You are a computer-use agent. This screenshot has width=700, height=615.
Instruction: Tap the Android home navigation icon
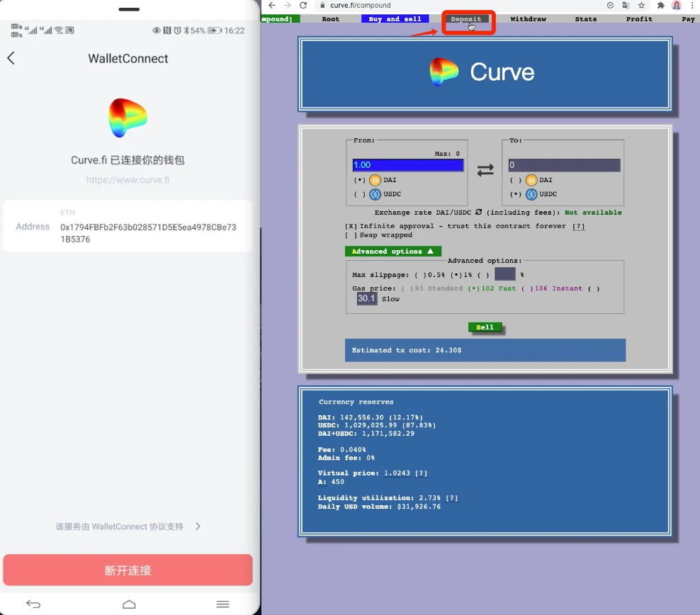129,604
